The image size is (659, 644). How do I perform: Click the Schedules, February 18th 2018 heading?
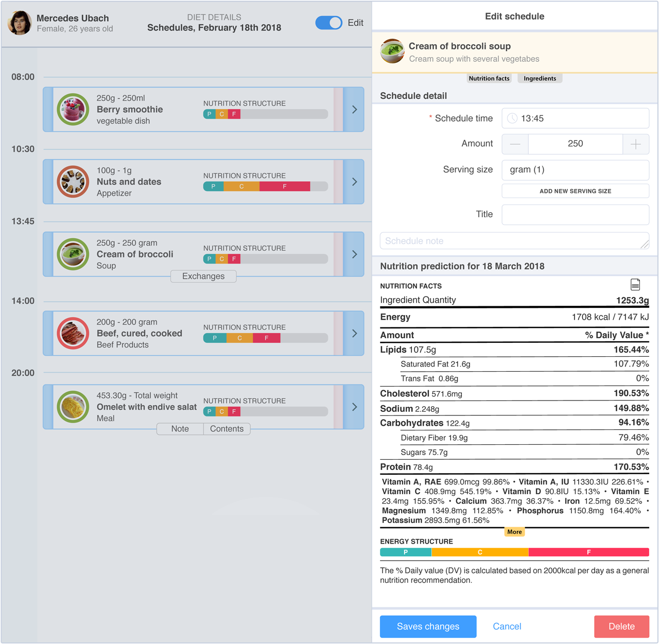(x=214, y=28)
